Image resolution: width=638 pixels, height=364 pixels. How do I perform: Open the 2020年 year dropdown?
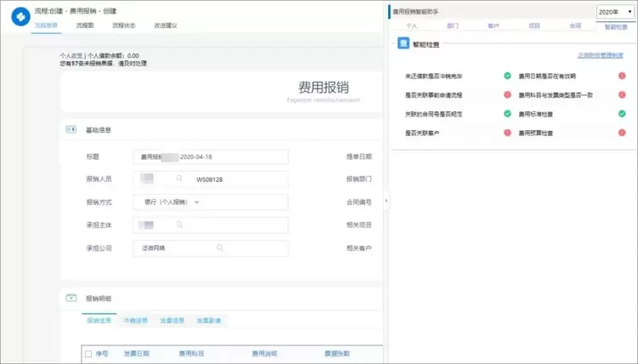(x=614, y=12)
